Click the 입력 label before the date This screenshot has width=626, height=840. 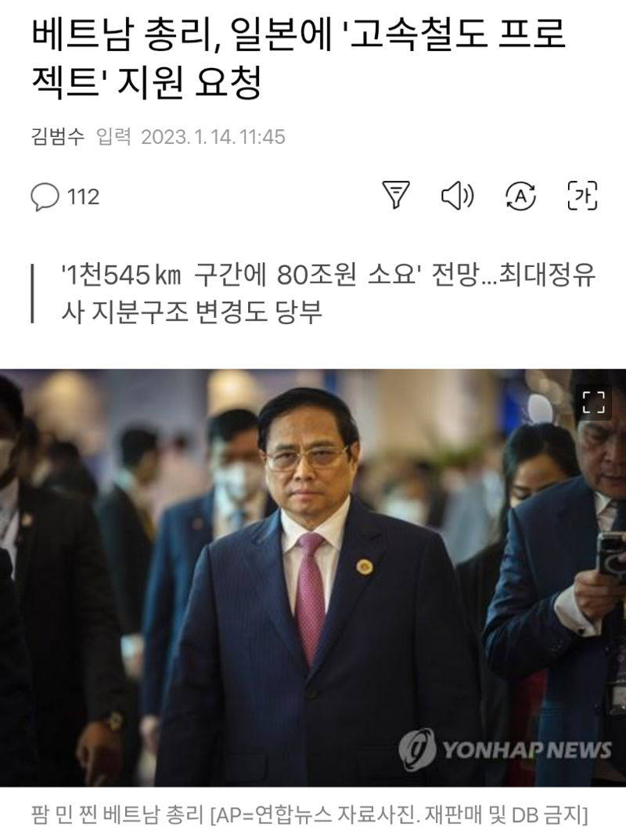click(x=113, y=136)
